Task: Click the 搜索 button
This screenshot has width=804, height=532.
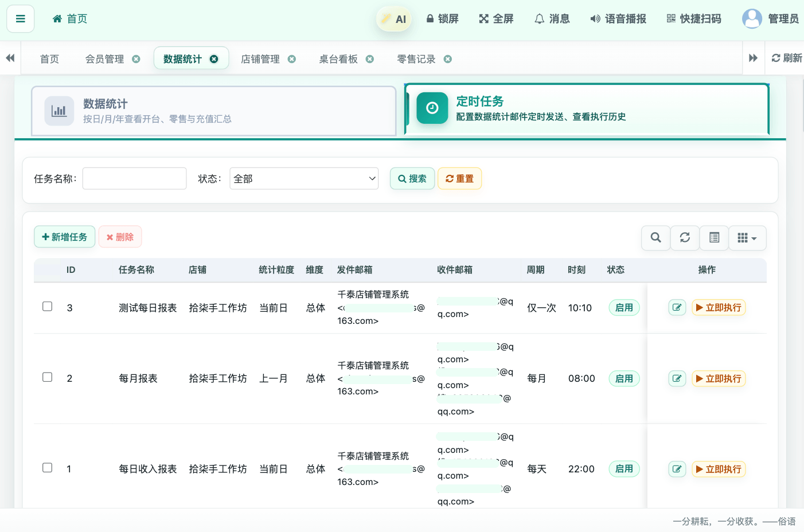Action: 412,178
